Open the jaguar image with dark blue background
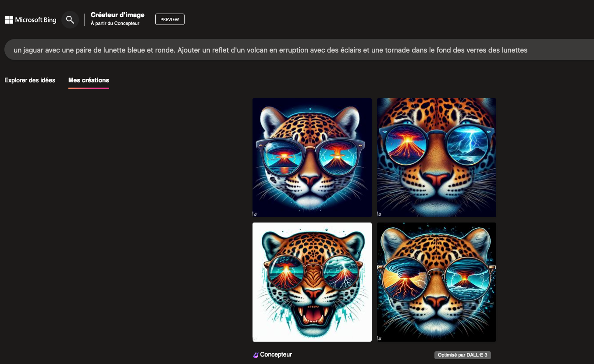 (312, 158)
